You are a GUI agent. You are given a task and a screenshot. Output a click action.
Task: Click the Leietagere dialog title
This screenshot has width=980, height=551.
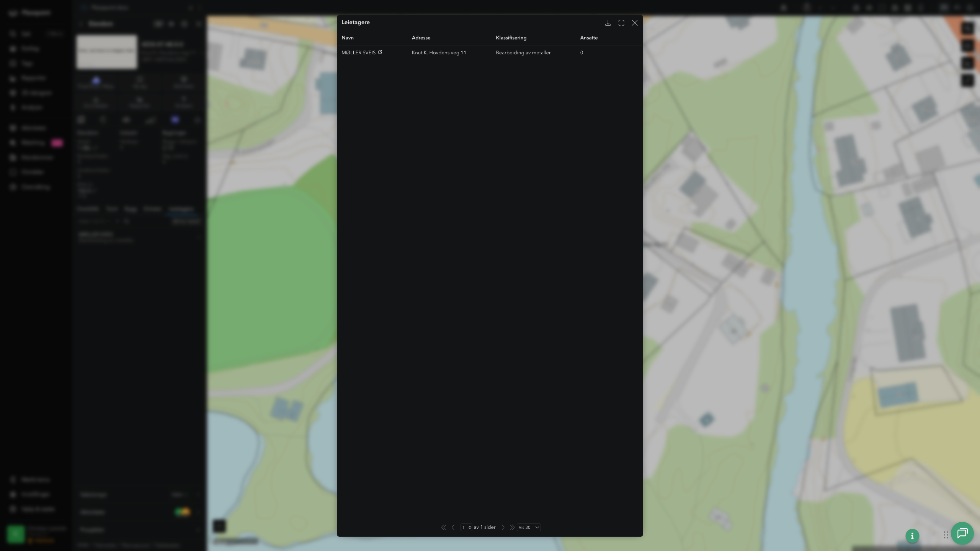coord(356,22)
